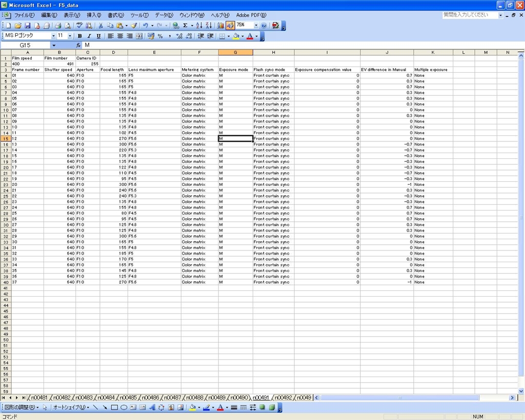The height and width of the screenshot is (420, 525).
Task: Click the Save icon in the toolbar
Action: coord(28,25)
